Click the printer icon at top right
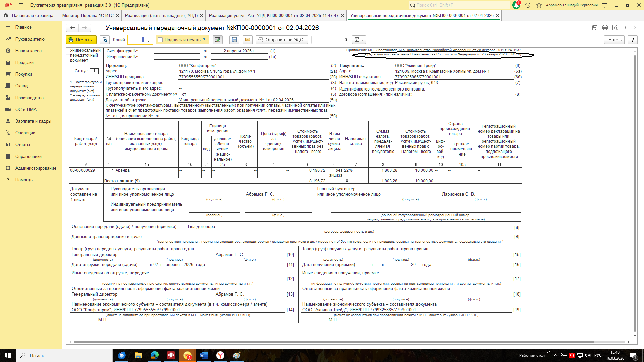Image resolution: width=644 pixels, height=362 pixels. click(605, 28)
